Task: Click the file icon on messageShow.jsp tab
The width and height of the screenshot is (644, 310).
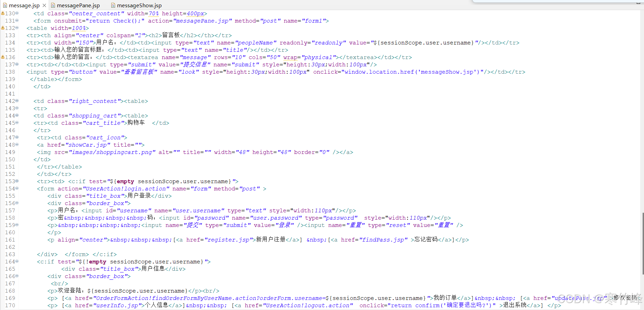Action: [x=113, y=5]
